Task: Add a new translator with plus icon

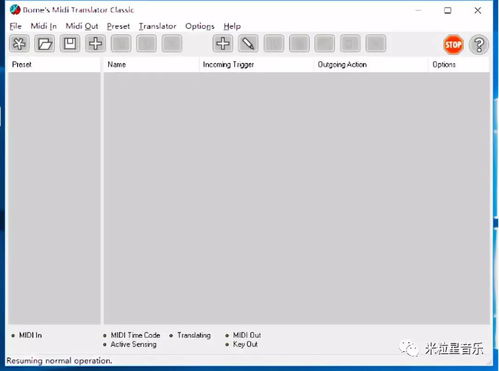Action: coord(223,44)
